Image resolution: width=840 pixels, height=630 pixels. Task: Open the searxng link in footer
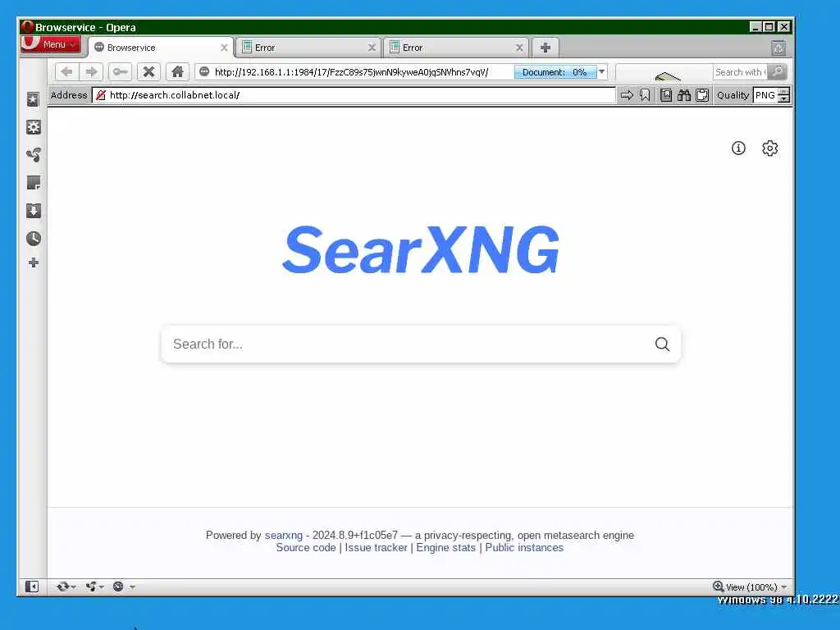coord(283,535)
